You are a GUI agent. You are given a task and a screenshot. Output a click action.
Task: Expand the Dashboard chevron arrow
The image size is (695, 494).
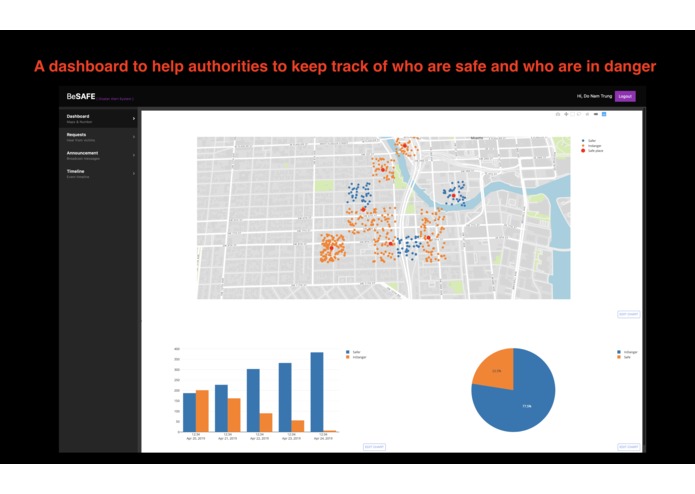[134, 118]
